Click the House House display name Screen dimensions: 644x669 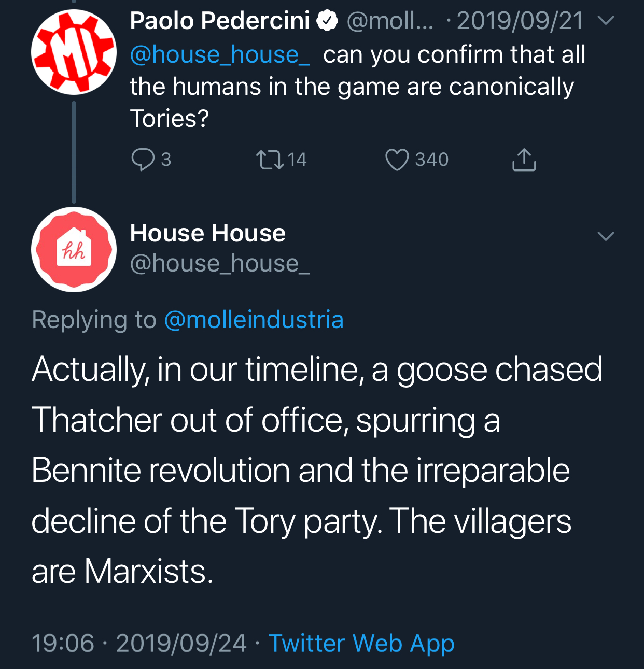(x=207, y=233)
